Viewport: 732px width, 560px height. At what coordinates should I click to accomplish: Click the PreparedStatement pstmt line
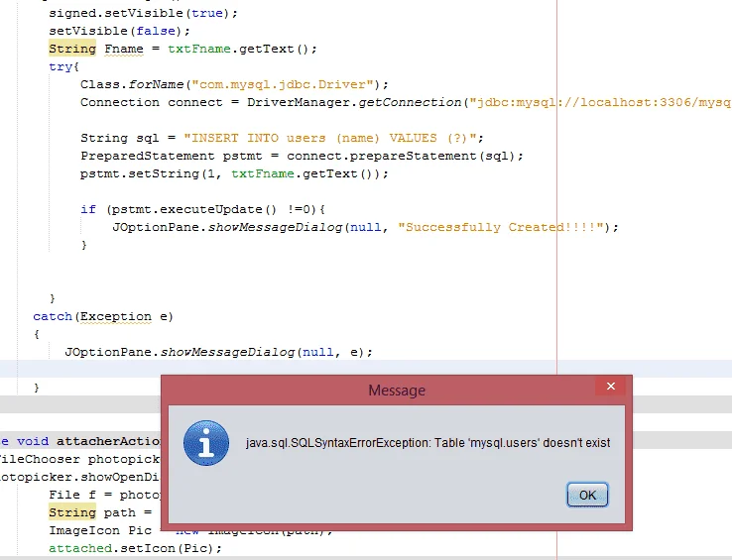click(302, 156)
